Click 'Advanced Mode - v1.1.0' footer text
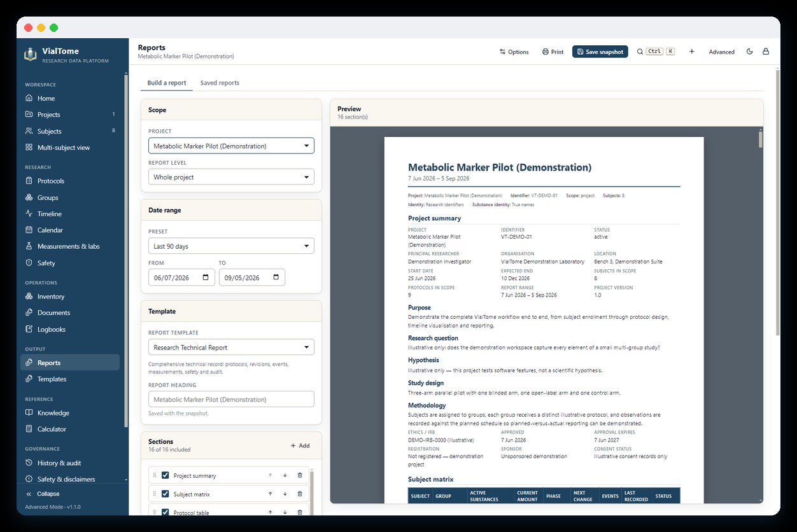The height and width of the screenshot is (532, 797). [53, 507]
